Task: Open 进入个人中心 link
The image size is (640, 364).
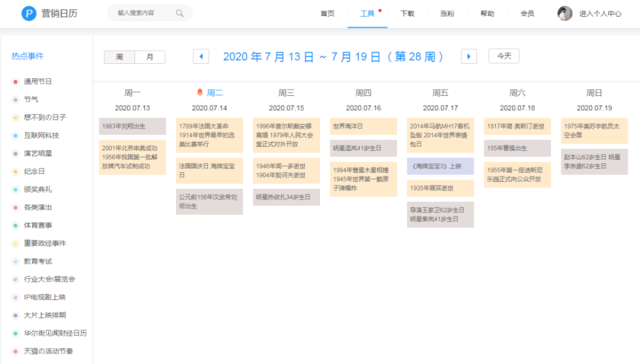Action: (x=600, y=13)
